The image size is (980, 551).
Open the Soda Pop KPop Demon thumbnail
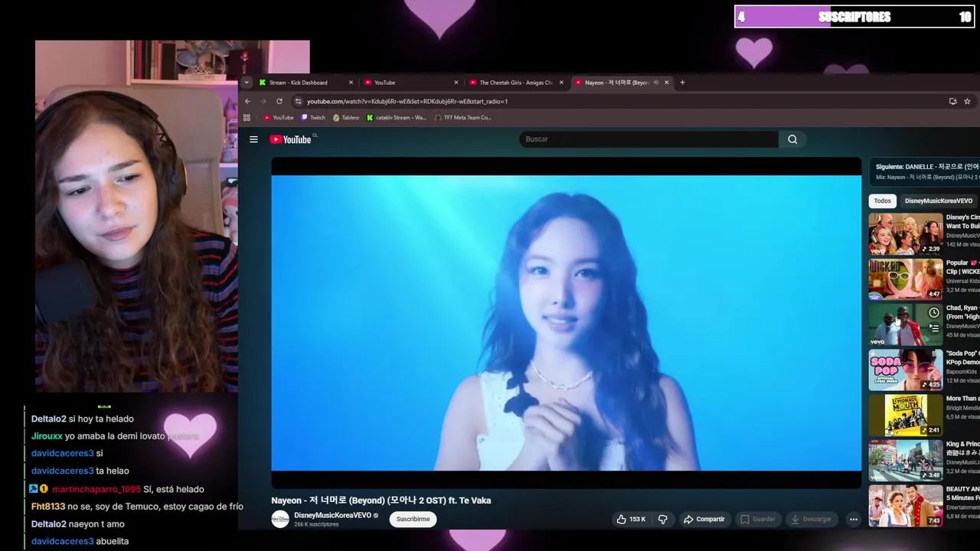click(905, 370)
